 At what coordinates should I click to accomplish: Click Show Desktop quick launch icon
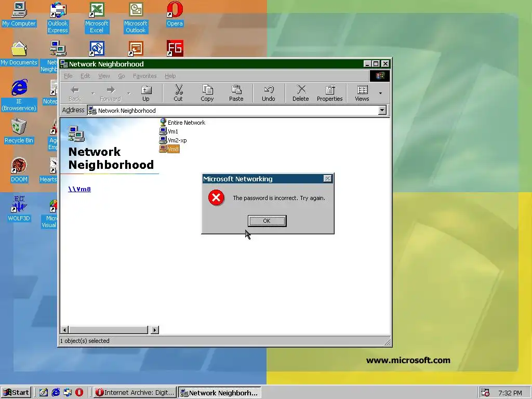point(44,393)
